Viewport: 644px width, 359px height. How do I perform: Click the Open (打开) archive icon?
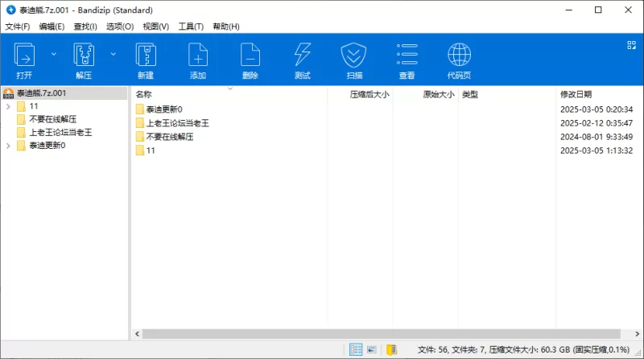(24, 55)
